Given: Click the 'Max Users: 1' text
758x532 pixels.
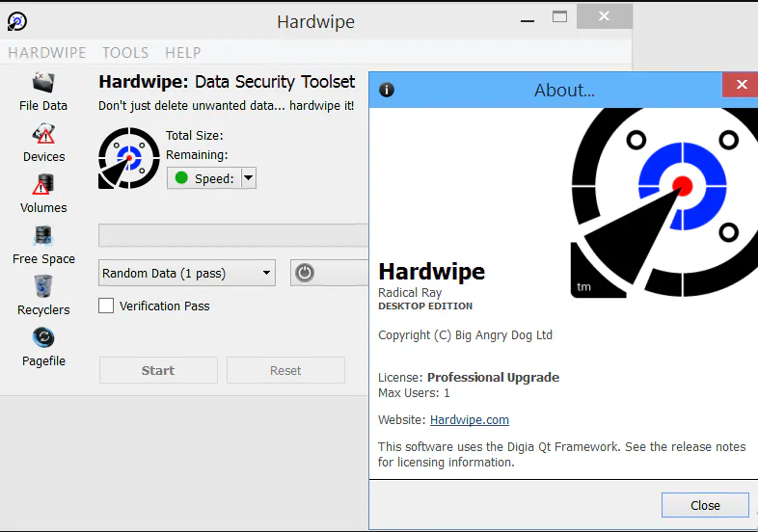Looking at the screenshot, I should (414, 393).
